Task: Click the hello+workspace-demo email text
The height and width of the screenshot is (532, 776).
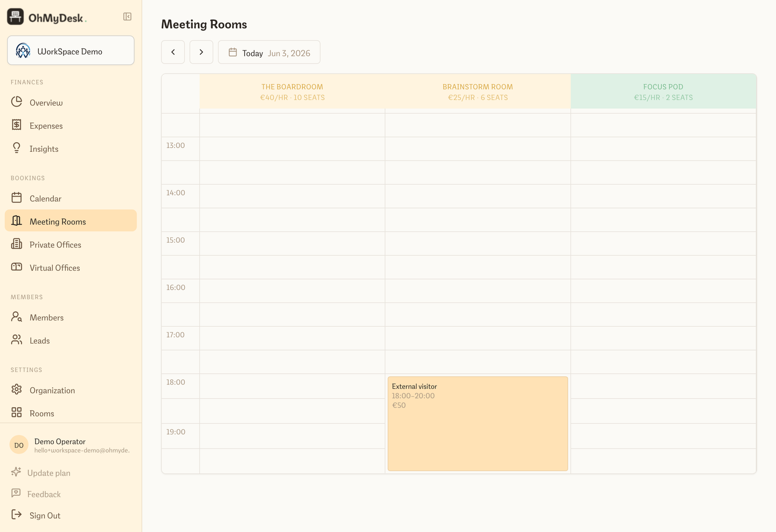Action: pyautogui.click(x=82, y=450)
